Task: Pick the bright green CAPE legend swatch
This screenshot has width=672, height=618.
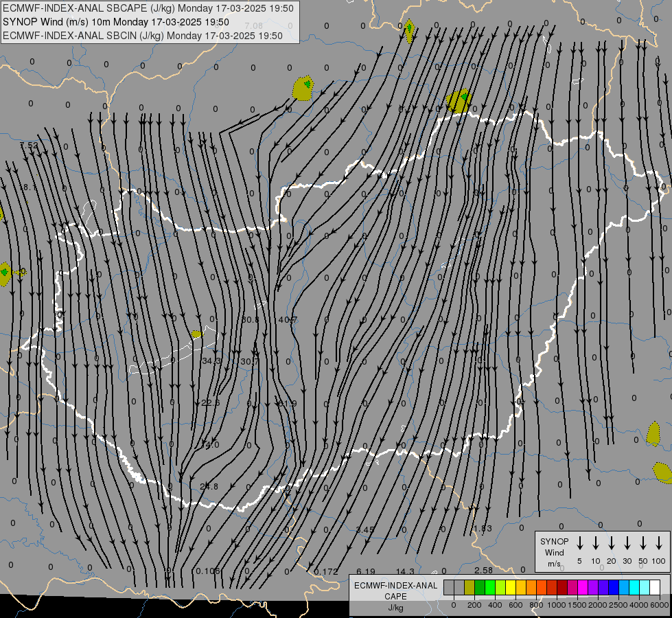Action: point(490,588)
